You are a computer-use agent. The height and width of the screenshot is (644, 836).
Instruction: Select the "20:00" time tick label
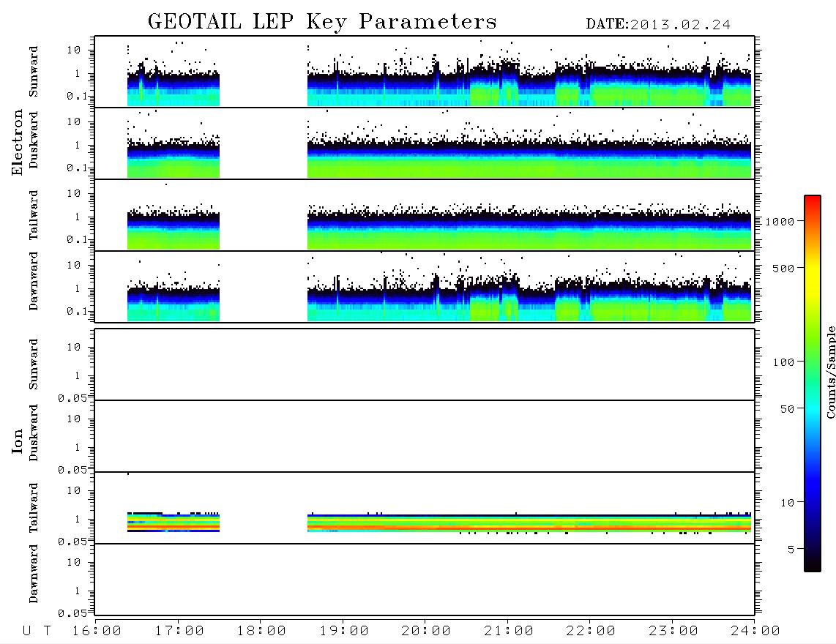coord(426,631)
